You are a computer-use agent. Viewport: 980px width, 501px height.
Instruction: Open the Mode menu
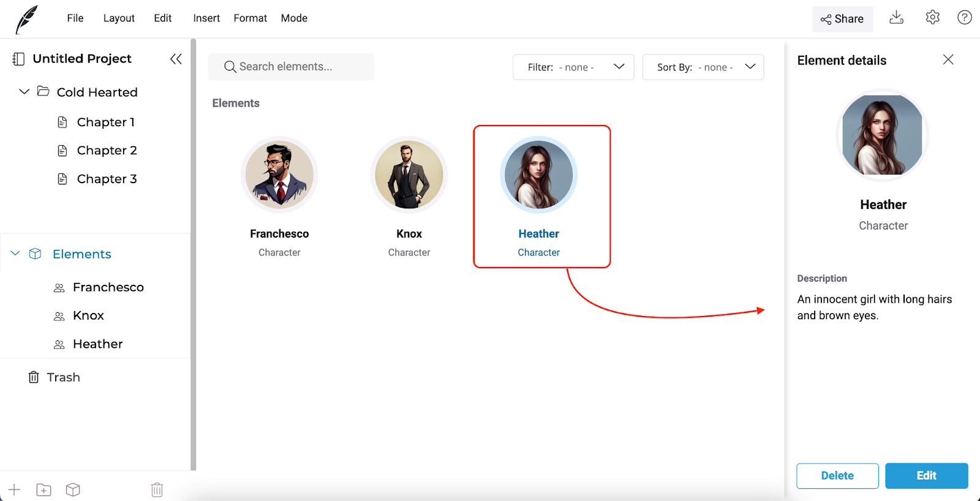point(294,18)
